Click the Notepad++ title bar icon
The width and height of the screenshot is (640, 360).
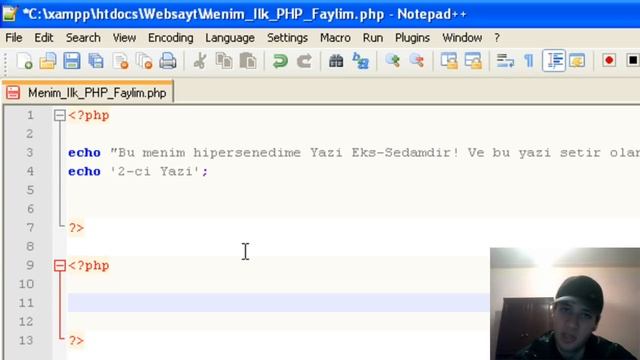tap(10, 14)
